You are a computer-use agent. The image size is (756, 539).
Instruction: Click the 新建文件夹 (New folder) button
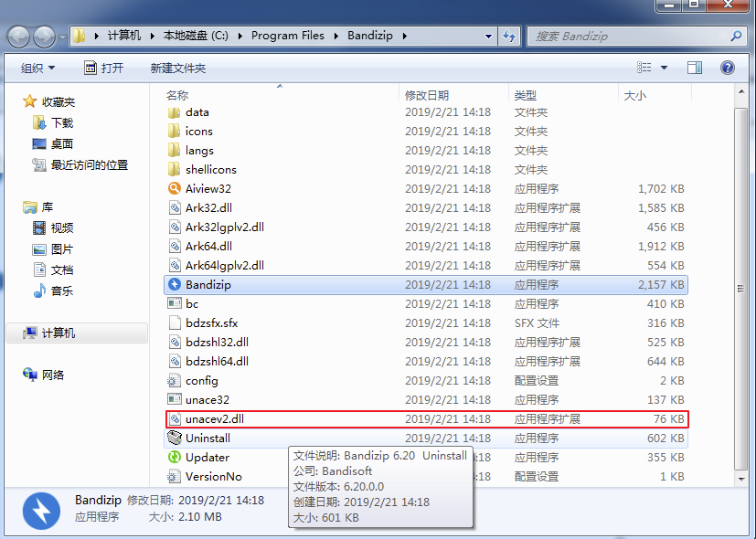pos(178,68)
